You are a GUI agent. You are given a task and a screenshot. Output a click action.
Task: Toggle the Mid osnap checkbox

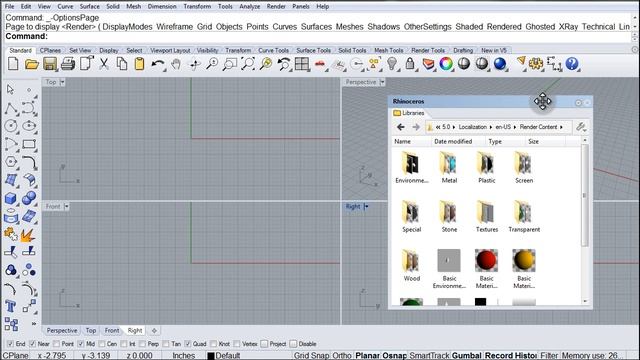point(80,344)
